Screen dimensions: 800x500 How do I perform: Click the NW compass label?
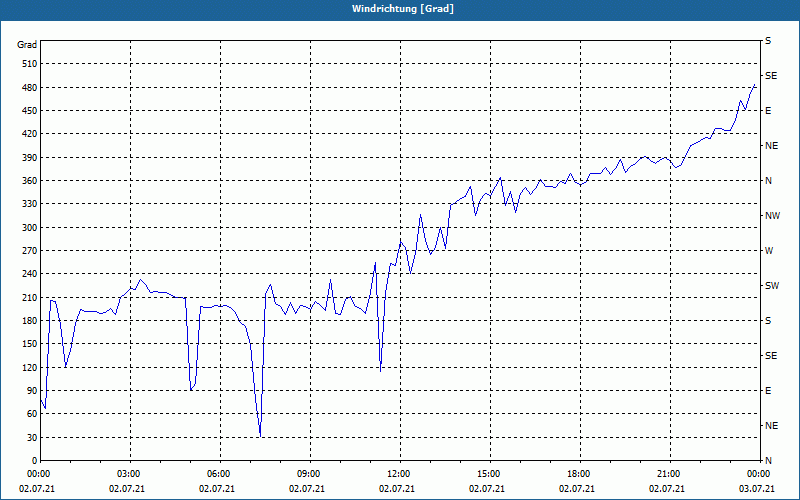(x=772, y=216)
